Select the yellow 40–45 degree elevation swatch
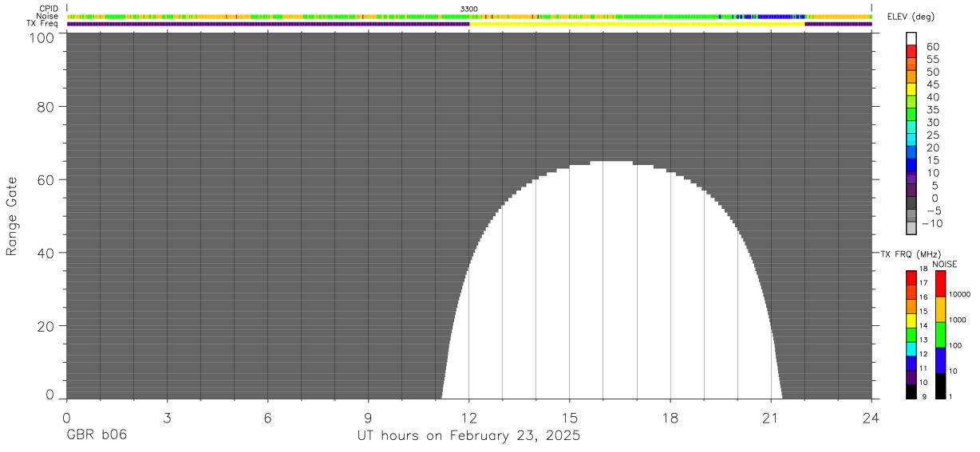The image size is (980, 452). (x=911, y=91)
